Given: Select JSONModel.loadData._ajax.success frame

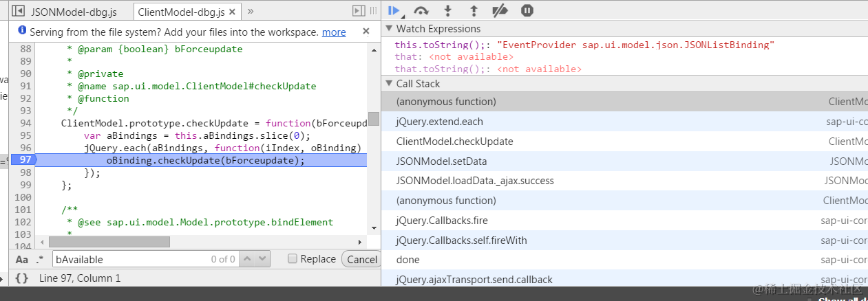Looking at the screenshot, I should coord(624,181).
